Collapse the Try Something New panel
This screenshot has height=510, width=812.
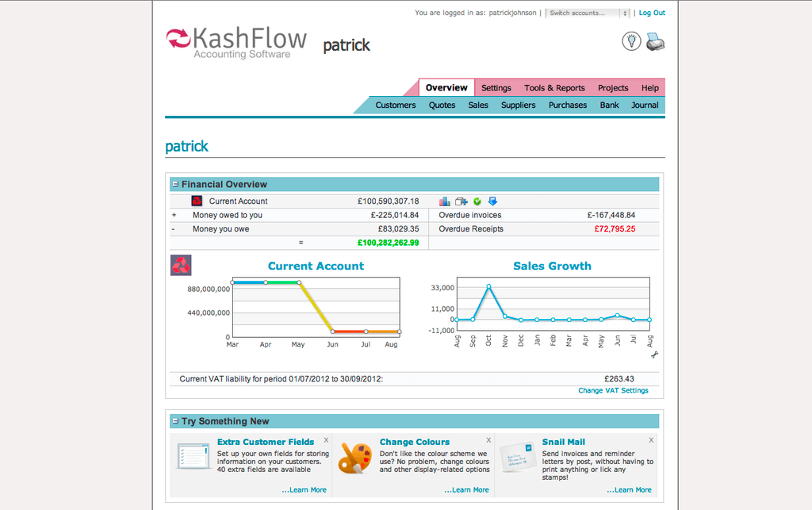(175, 421)
